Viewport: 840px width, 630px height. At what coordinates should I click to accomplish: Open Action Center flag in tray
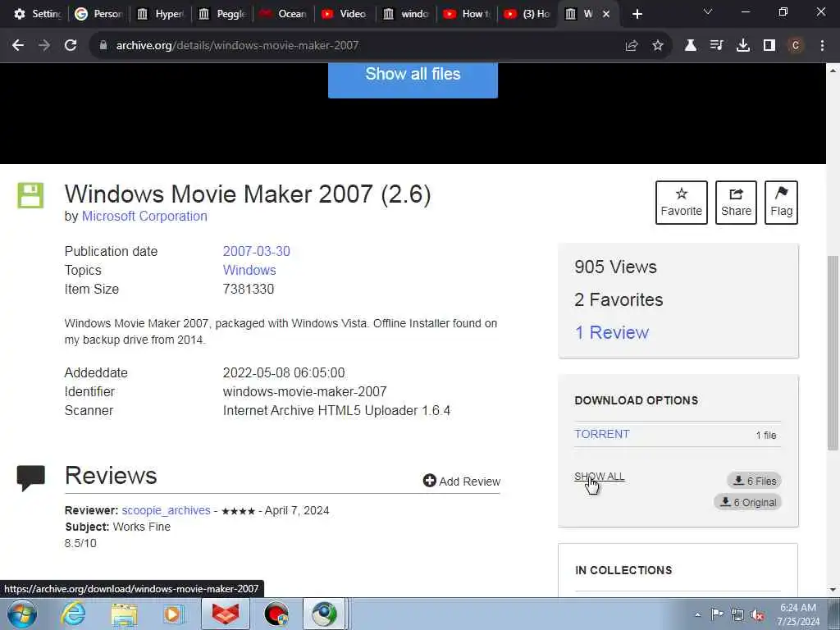pos(717,614)
